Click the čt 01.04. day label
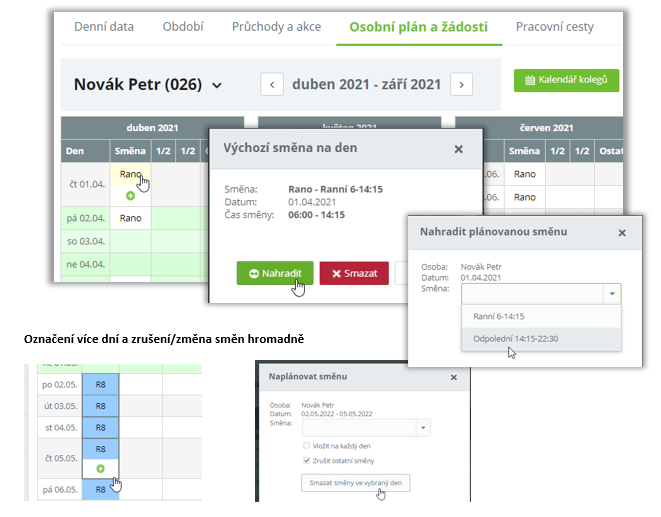The height and width of the screenshot is (517, 661). pos(87,184)
